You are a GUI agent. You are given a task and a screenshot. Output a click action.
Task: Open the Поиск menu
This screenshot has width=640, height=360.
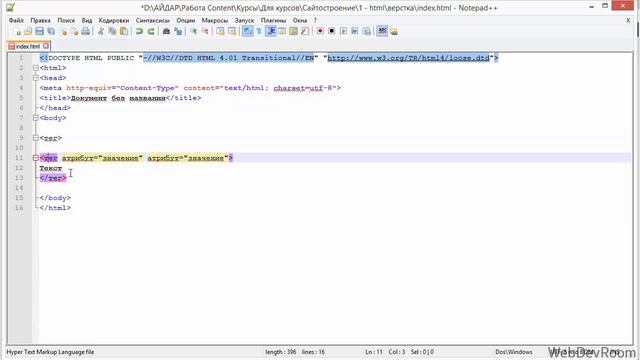point(66,20)
